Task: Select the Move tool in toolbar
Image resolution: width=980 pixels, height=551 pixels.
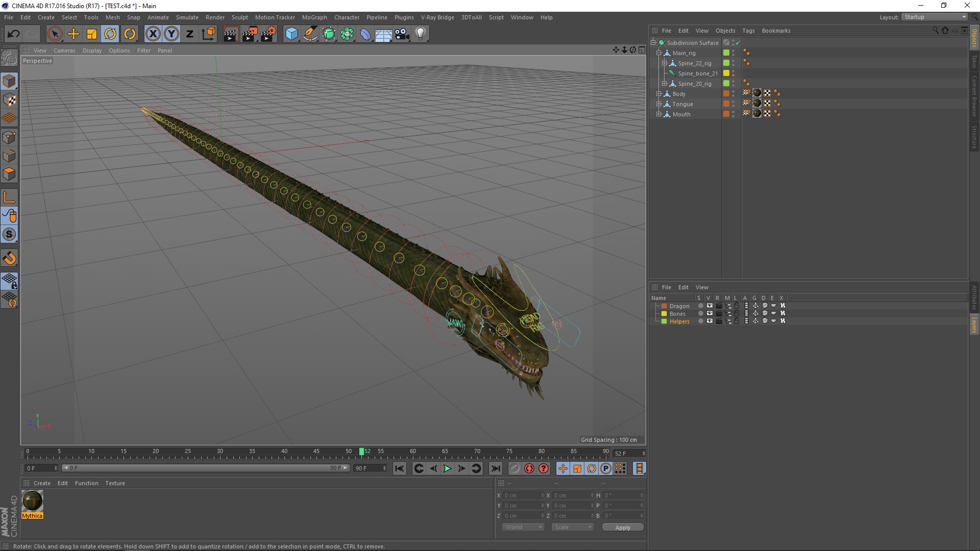Action: point(73,34)
